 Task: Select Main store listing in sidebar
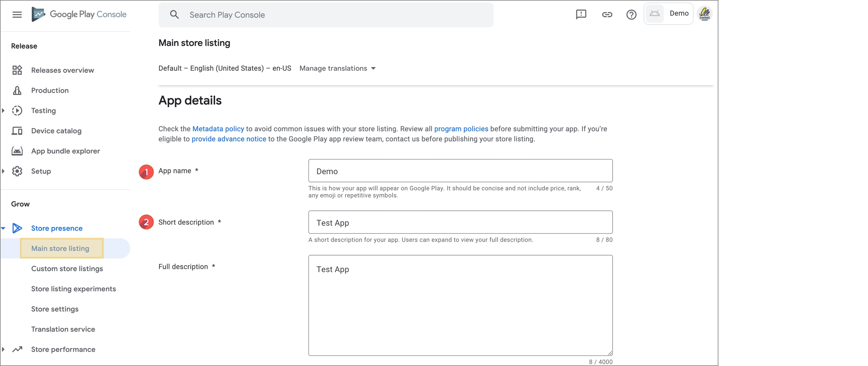(x=60, y=248)
